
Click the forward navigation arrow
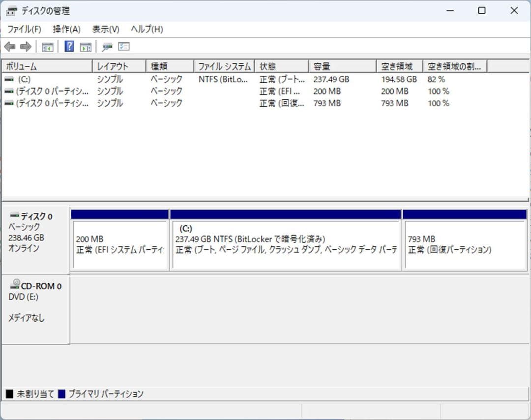point(25,46)
